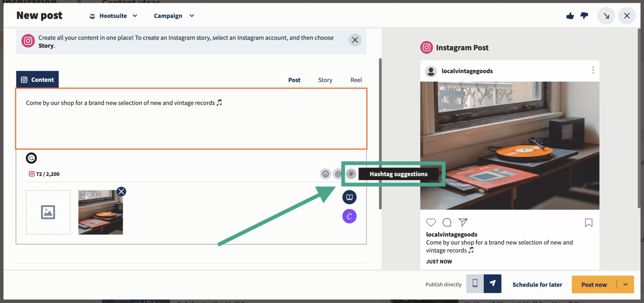644x303 pixels.
Task: Give negative feedback with the thumbs down icon
Action: tap(584, 16)
